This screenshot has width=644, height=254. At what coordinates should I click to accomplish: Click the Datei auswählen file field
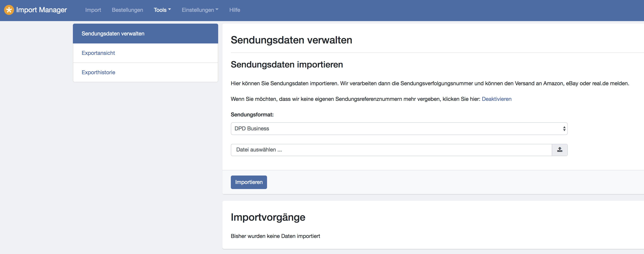pos(391,150)
